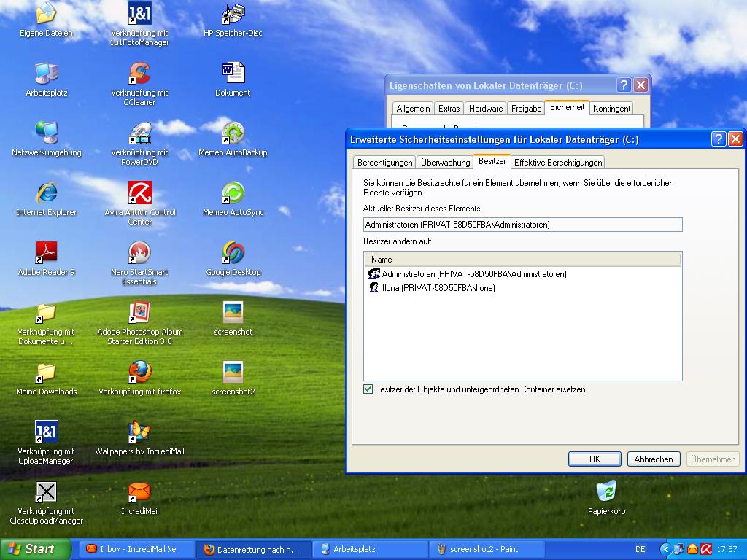Expand hidden tray icons arrow
This screenshot has height=560, width=747.
(665, 549)
